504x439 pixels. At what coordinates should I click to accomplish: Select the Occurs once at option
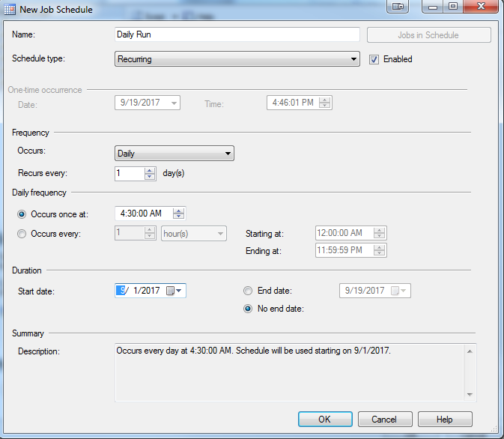[x=22, y=214]
